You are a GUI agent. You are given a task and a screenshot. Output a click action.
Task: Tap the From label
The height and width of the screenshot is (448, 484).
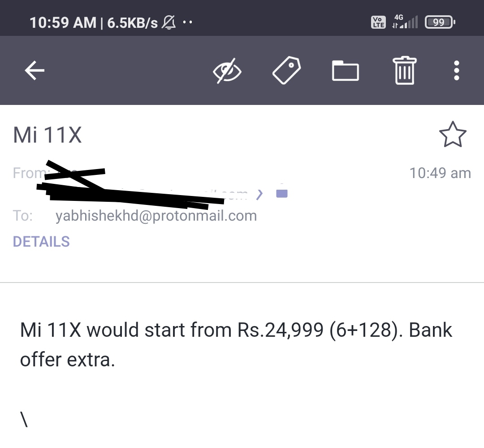click(29, 173)
